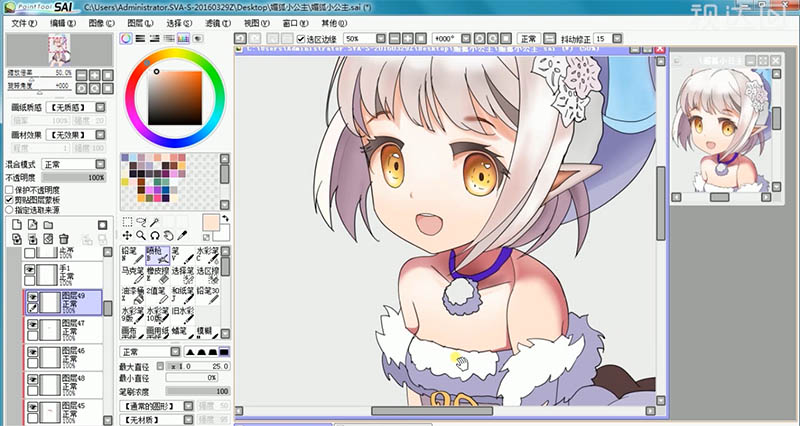
Task: Choose the 水彩笔 watercolor brush
Action: point(208,255)
